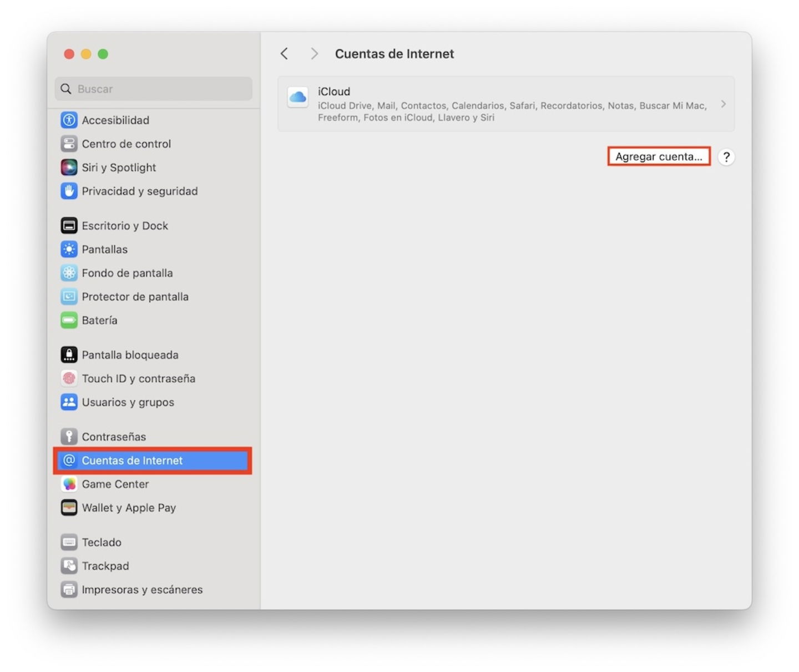Minimize window with yellow button

[x=86, y=54]
